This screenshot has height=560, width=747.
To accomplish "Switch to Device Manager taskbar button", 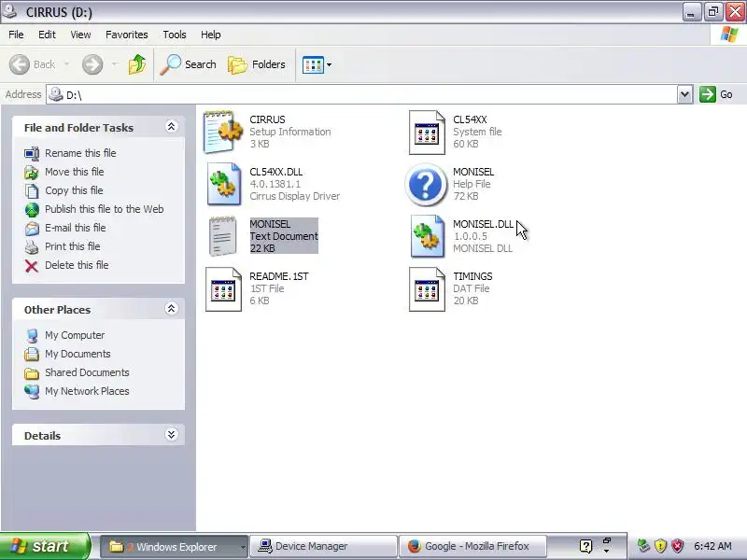I will tap(323, 546).
